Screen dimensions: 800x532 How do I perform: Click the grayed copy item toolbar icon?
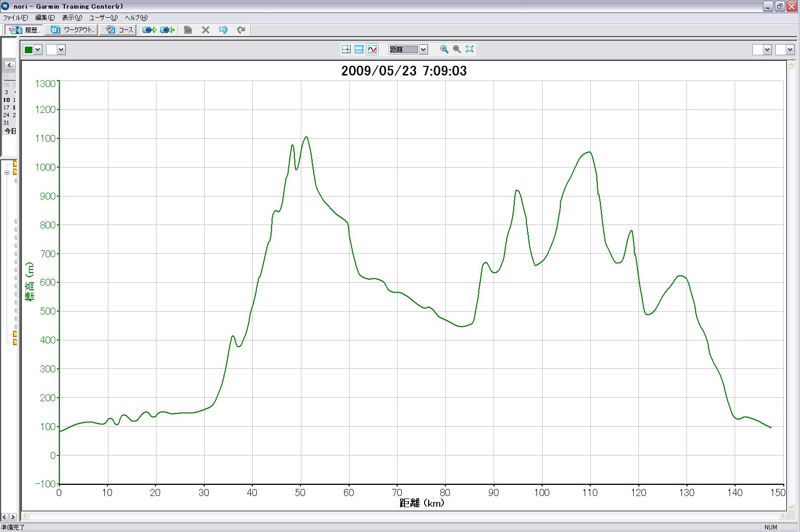pos(188,30)
